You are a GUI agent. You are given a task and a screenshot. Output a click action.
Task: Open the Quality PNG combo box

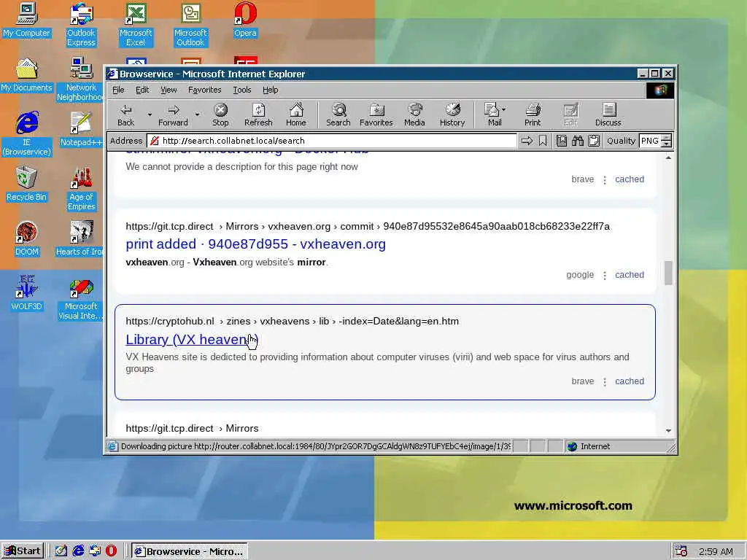coord(655,141)
